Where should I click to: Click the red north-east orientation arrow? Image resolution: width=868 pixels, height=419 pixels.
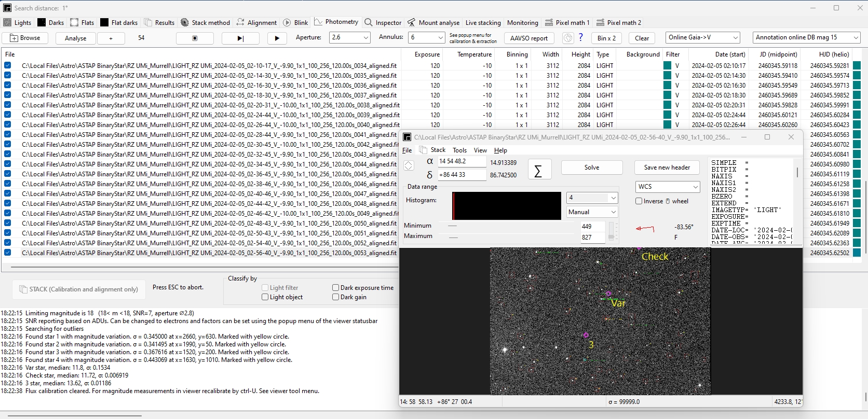(645, 228)
